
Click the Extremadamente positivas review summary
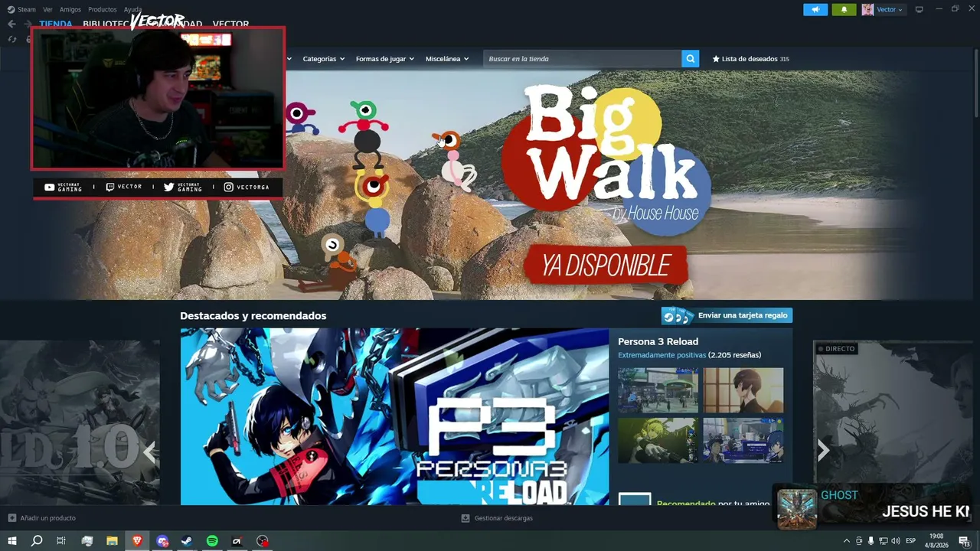pyautogui.click(x=661, y=355)
